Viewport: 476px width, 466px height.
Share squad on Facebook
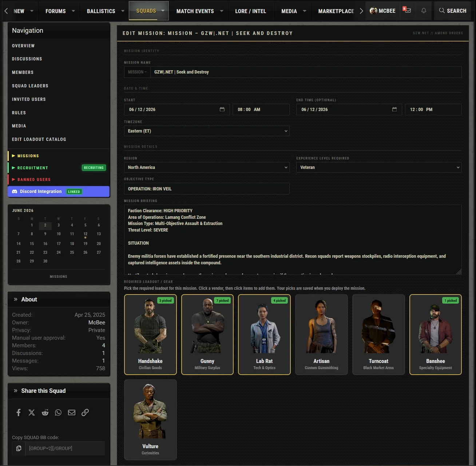coord(19,412)
